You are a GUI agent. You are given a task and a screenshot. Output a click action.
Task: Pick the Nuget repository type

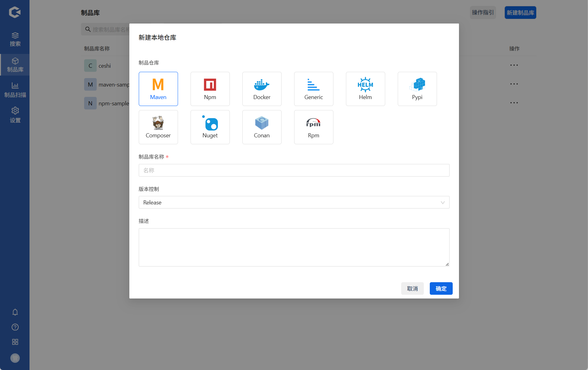pos(210,127)
